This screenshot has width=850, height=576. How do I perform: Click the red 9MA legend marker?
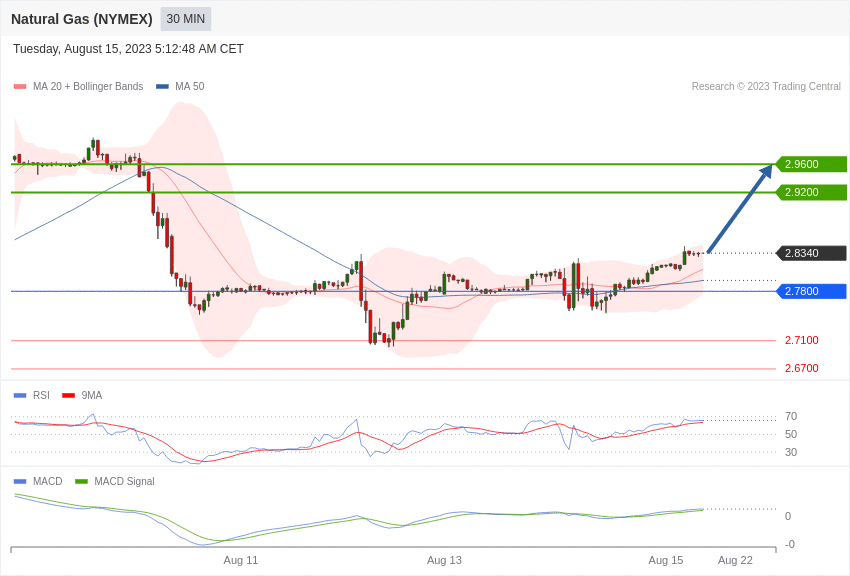coord(68,396)
